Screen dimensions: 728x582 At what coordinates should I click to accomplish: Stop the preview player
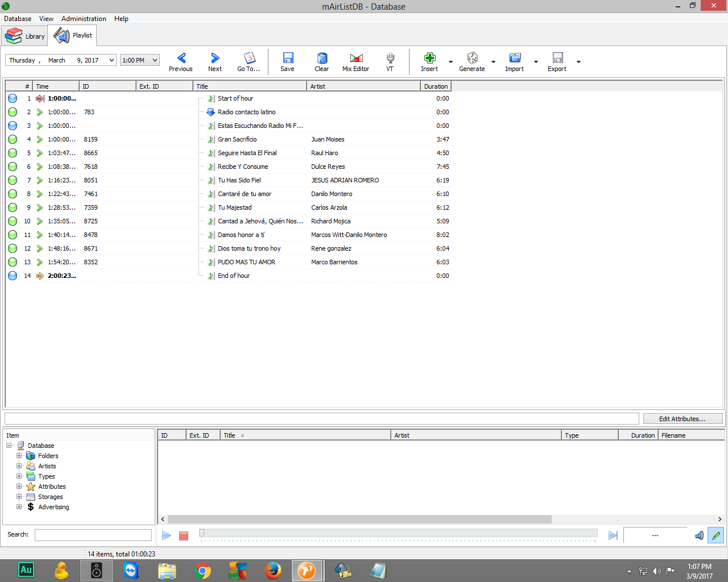[184, 535]
